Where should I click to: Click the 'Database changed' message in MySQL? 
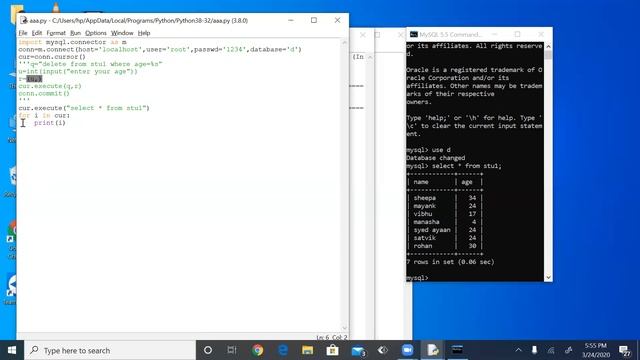coord(436,158)
